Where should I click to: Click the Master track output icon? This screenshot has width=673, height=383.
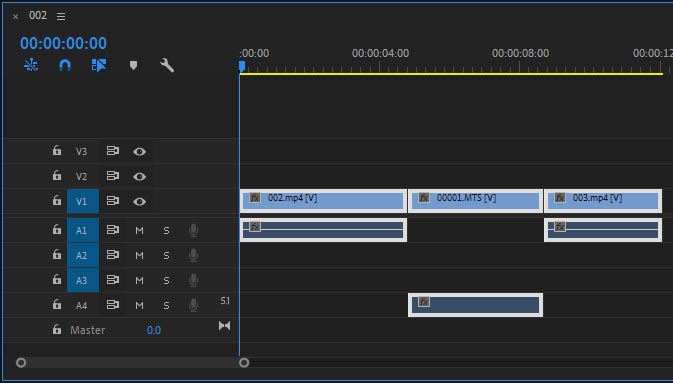coord(224,326)
